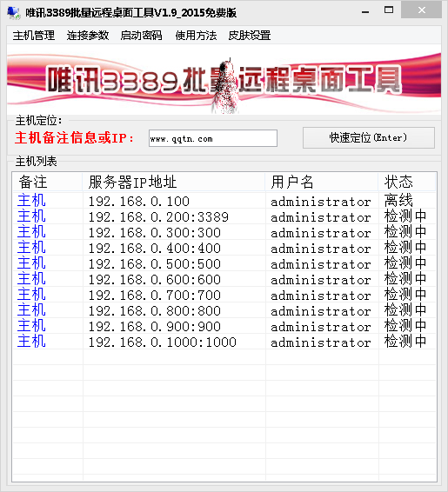The image size is (448, 492).
Task: Click the 主机 link in the 192.168.0.700:700 row
Action: [31, 295]
